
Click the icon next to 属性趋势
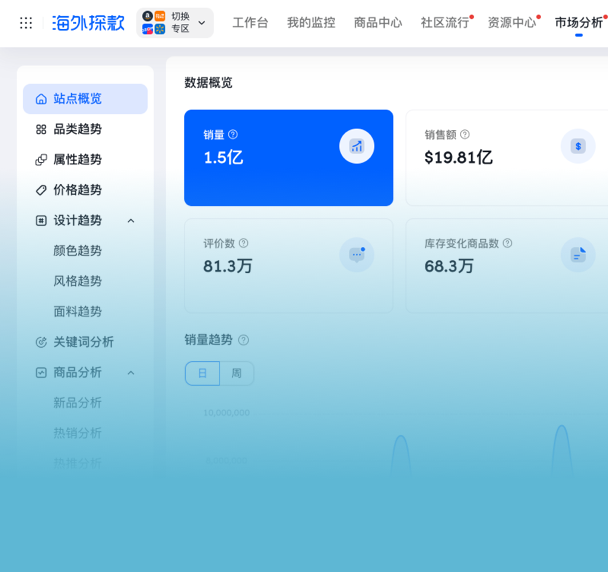41,159
